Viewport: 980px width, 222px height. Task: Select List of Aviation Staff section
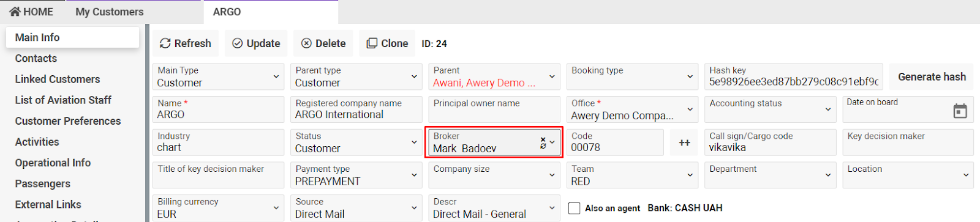click(63, 100)
